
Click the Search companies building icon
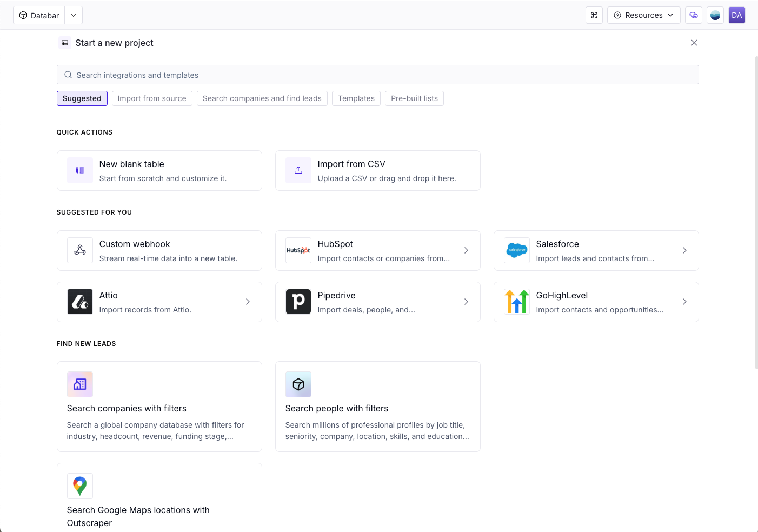coord(80,384)
